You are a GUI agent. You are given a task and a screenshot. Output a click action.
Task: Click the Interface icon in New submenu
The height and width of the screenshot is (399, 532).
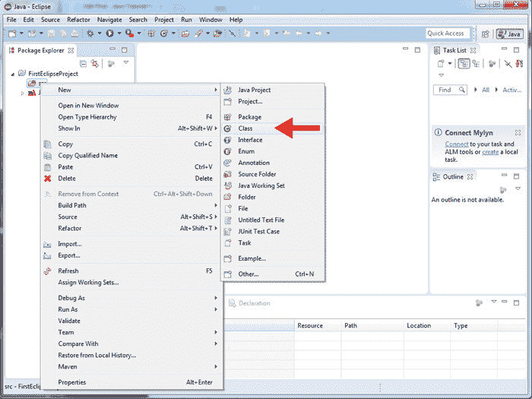(x=228, y=140)
